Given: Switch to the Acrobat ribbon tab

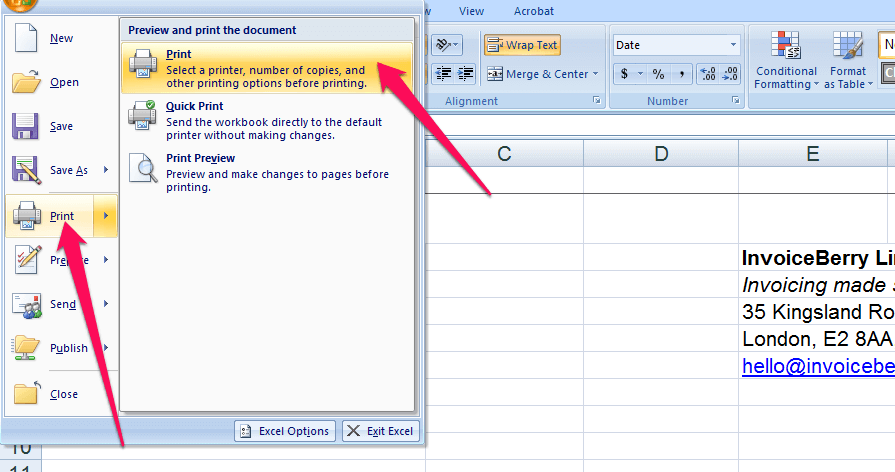Looking at the screenshot, I should [534, 11].
